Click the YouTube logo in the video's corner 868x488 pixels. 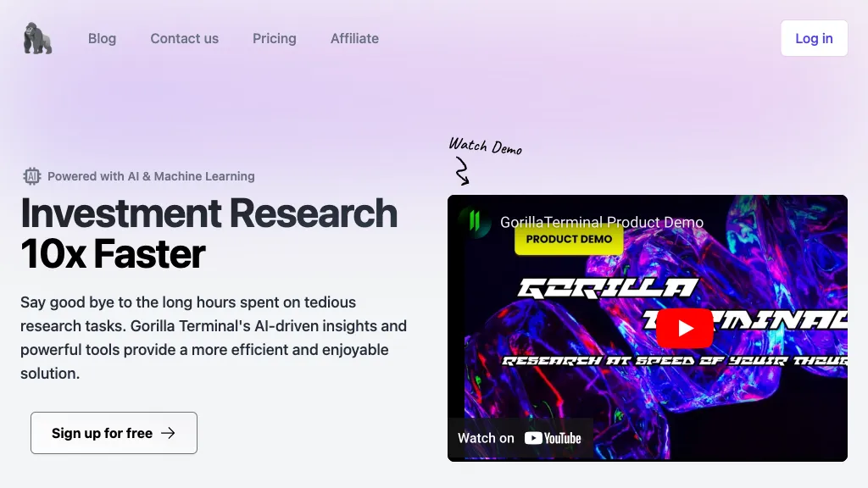point(553,438)
